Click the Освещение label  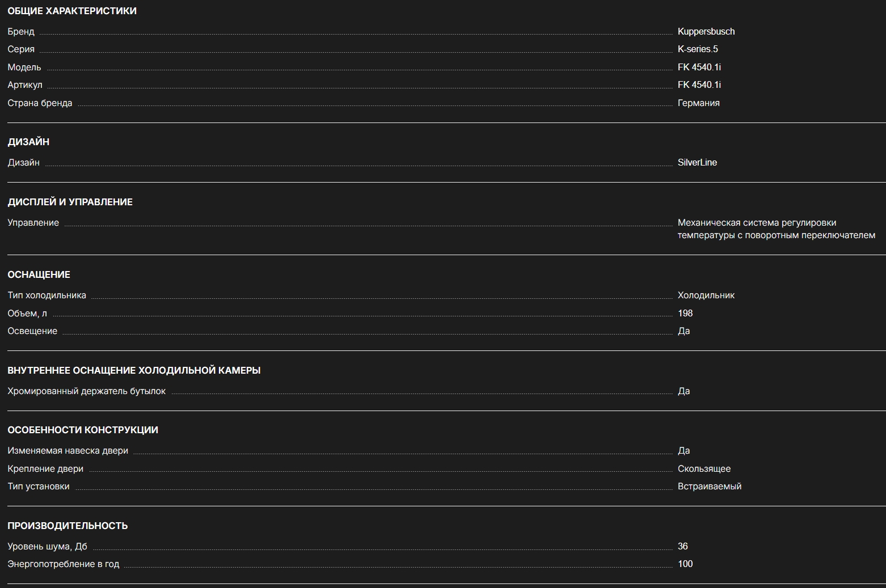(32, 331)
